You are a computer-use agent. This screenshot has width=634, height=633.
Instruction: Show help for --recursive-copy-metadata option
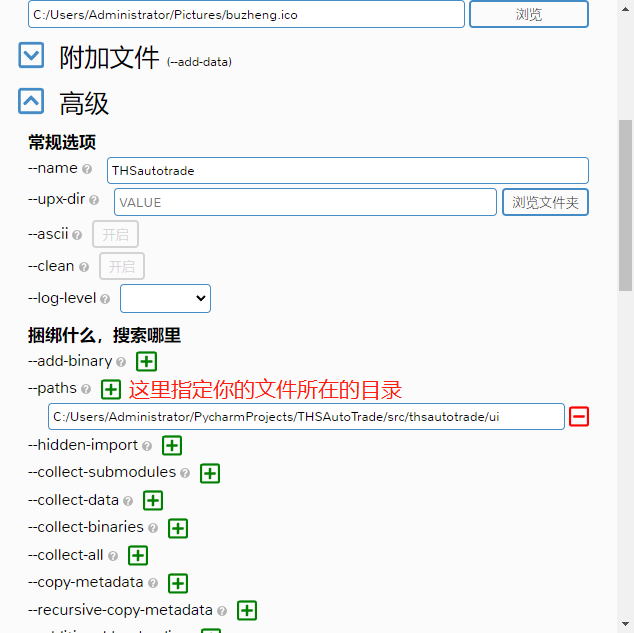[222, 611]
